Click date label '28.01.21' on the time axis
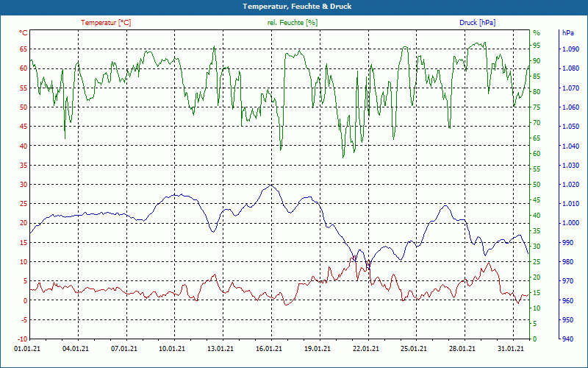 462,349
